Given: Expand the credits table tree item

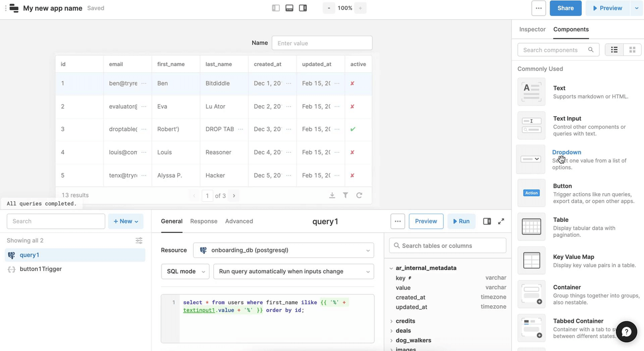Looking at the screenshot, I should click(392, 321).
